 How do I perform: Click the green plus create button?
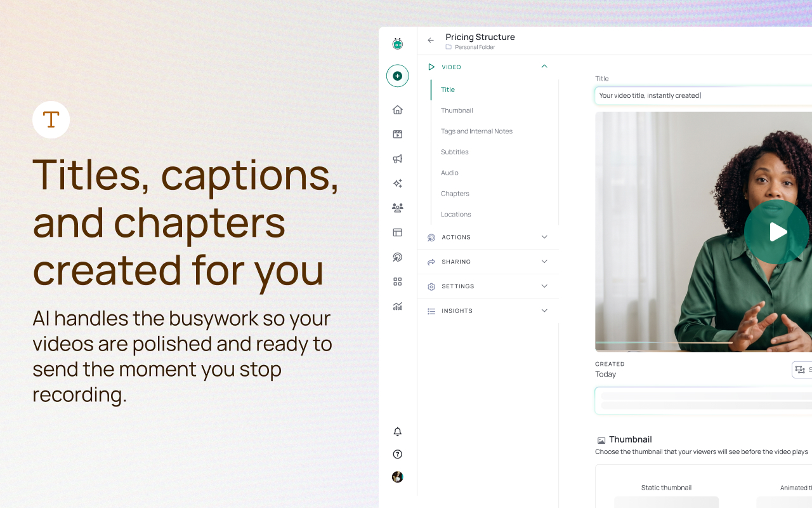pyautogui.click(x=398, y=76)
